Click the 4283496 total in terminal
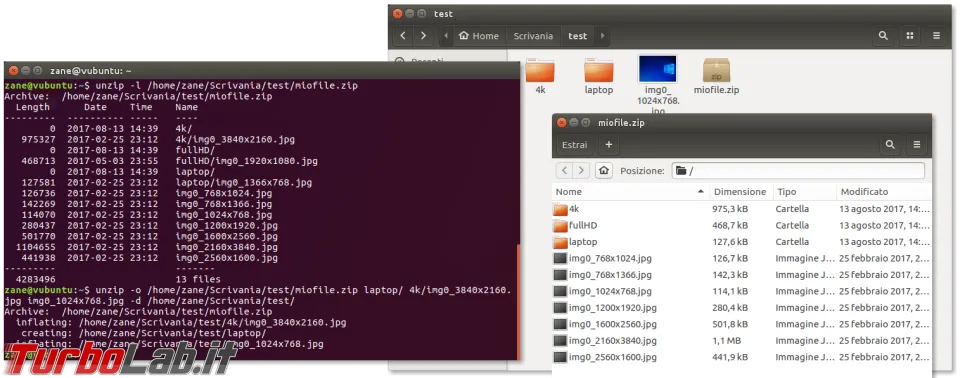Image resolution: width=960 pixels, height=378 pixels. [36, 279]
